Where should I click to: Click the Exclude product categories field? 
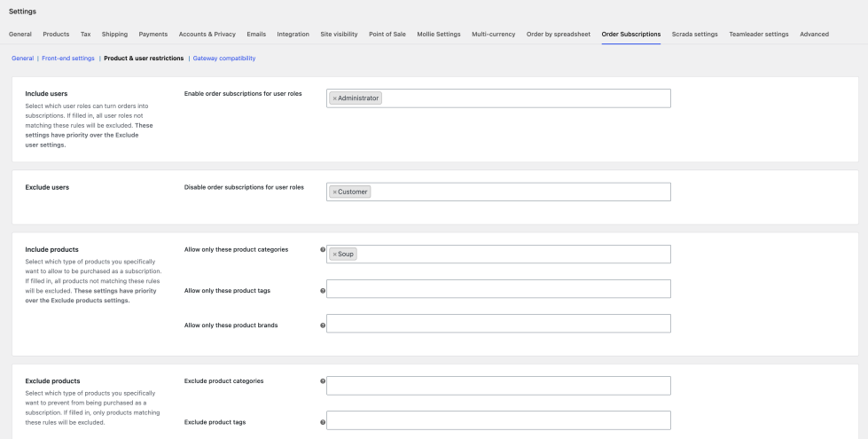coord(498,386)
